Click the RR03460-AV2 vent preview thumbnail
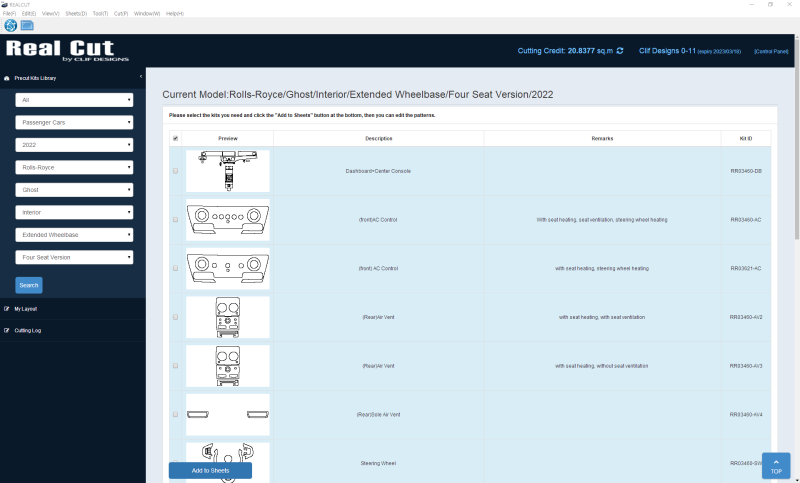The width and height of the screenshot is (800, 483). tap(228, 317)
